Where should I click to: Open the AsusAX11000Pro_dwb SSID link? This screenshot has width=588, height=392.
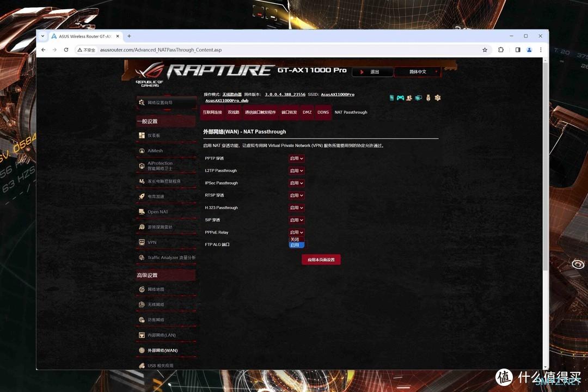(226, 101)
